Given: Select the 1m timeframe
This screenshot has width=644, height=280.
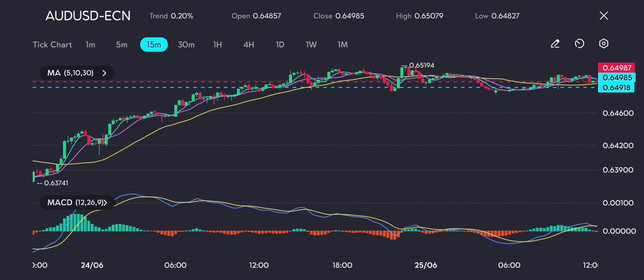Looking at the screenshot, I should [x=90, y=45].
